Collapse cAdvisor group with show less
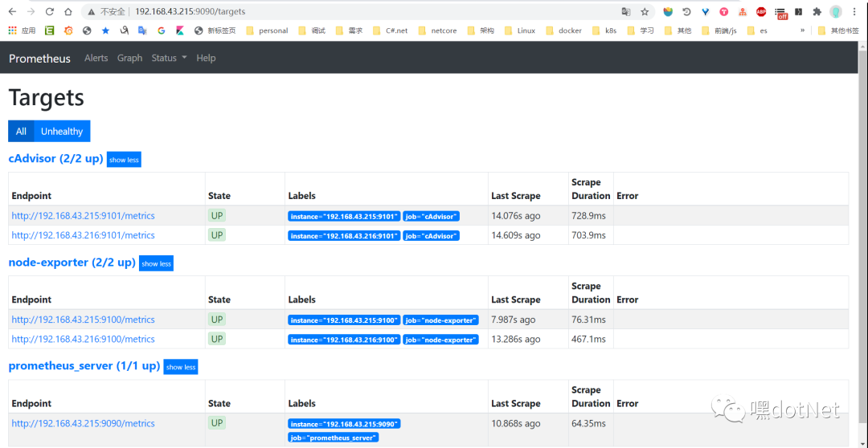Image resolution: width=868 pixels, height=448 pixels. point(124,160)
